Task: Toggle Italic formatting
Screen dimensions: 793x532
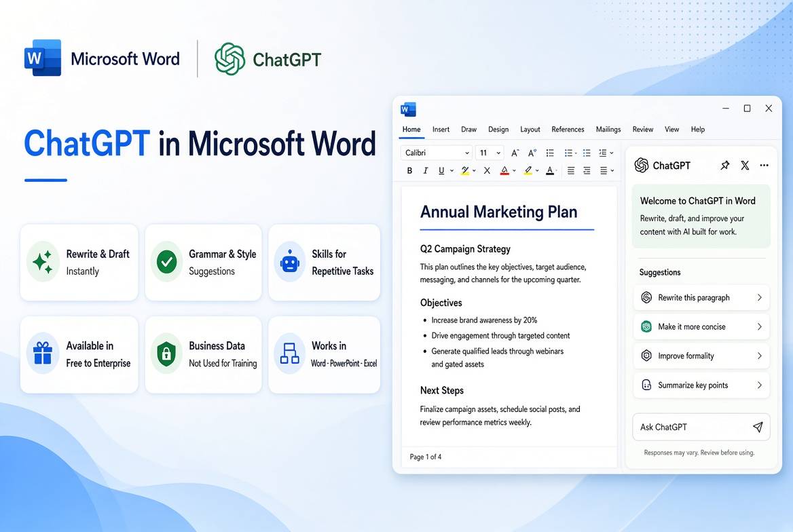Action: point(425,170)
